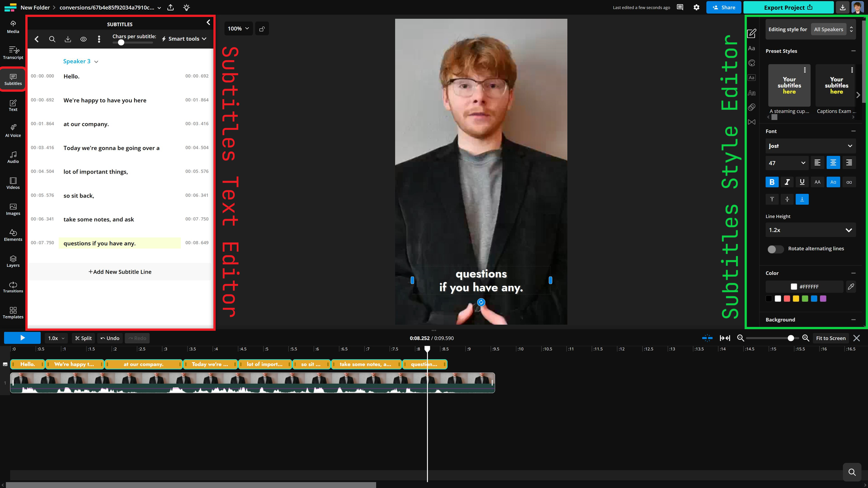
Task: Change the Speaker 3 assignment
Action: [80, 61]
